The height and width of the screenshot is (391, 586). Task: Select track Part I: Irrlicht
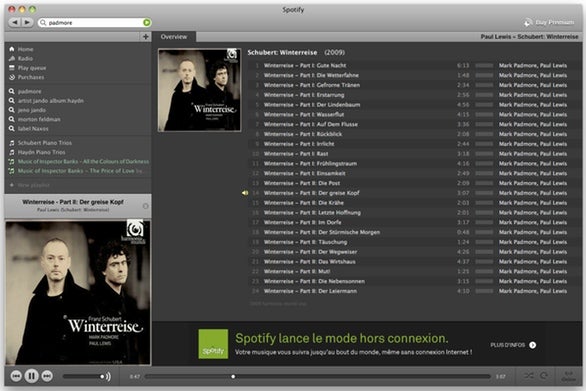[x=415, y=144]
